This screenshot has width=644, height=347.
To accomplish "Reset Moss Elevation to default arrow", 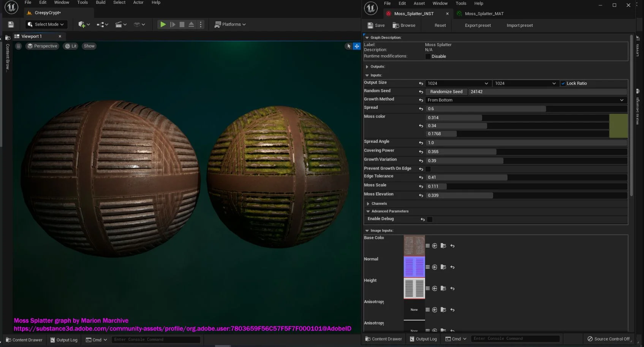I will 421,196.
